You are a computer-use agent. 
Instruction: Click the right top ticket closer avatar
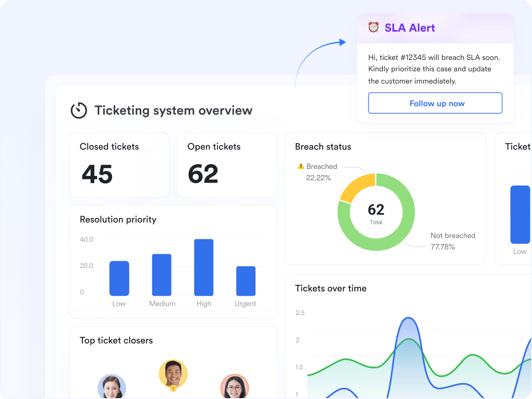234,387
